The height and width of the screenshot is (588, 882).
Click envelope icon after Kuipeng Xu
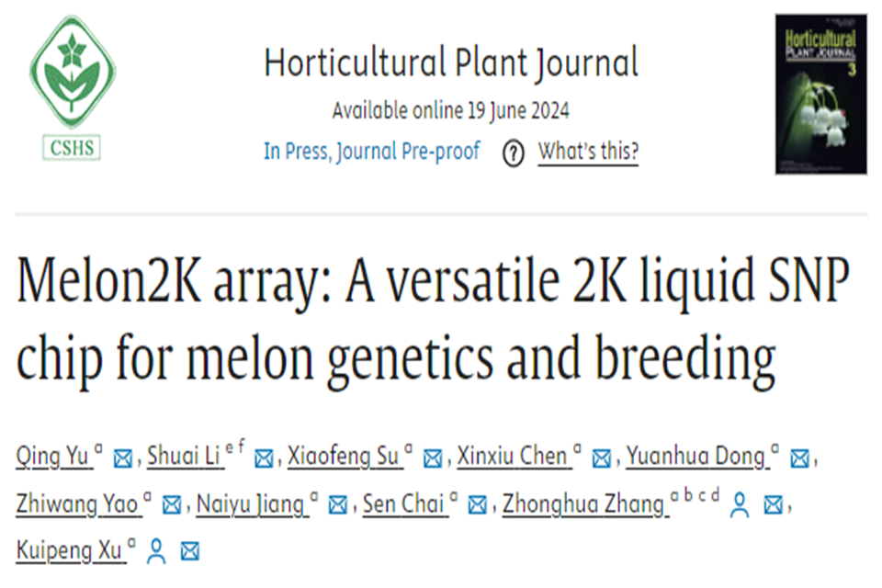[x=190, y=551]
